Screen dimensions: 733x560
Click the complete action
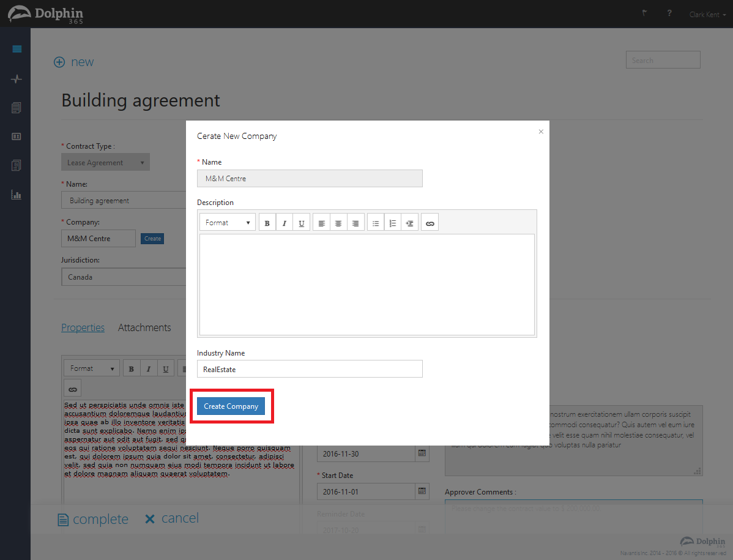pos(93,520)
